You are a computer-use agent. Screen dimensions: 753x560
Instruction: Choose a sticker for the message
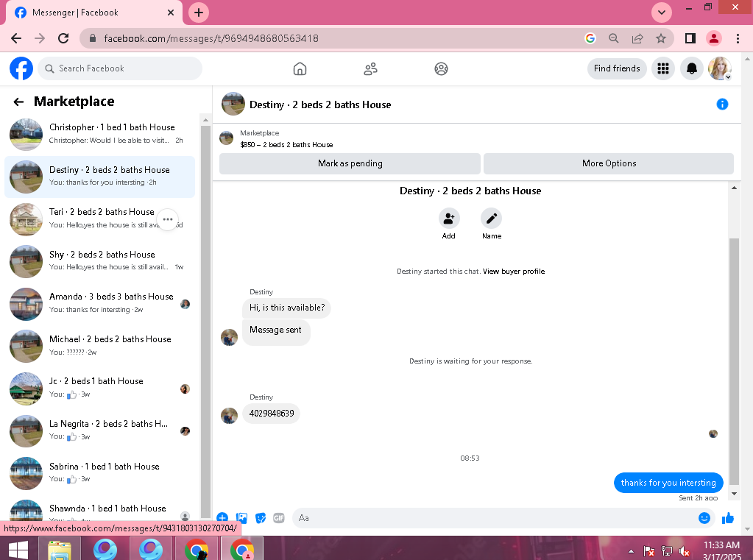(261, 518)
